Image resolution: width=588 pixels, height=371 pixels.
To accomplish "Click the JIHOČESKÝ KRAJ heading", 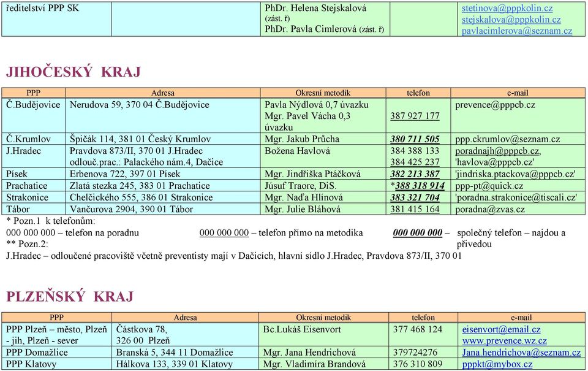I will (x=73, y=72).
